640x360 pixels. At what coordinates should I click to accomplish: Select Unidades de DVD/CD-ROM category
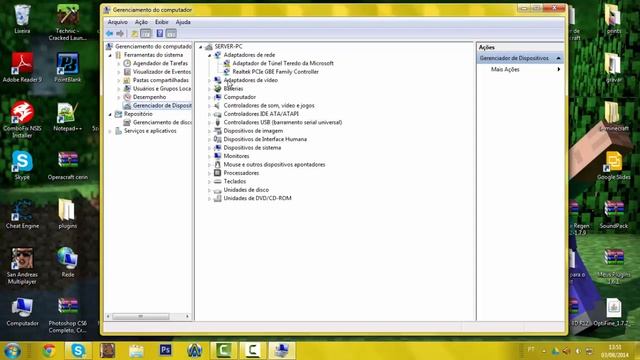(x=258, y=198)
